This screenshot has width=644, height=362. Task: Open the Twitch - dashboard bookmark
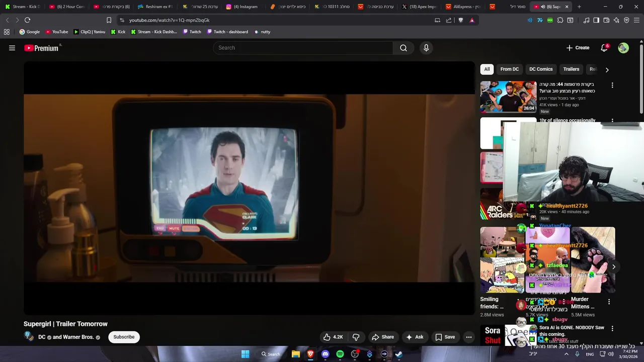227,32
